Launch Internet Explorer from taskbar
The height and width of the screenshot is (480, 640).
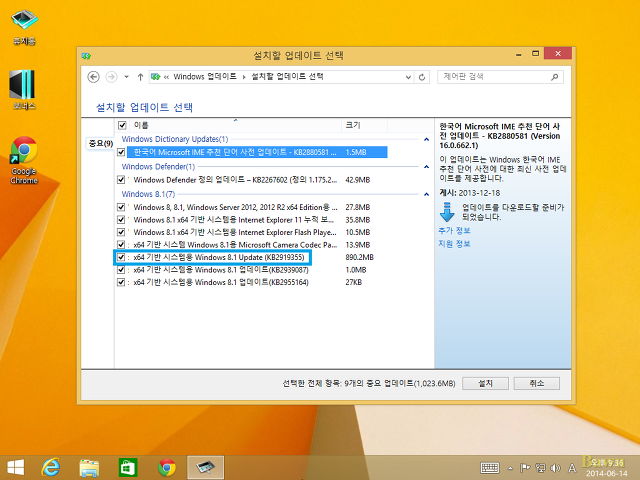tap(51, 468)
